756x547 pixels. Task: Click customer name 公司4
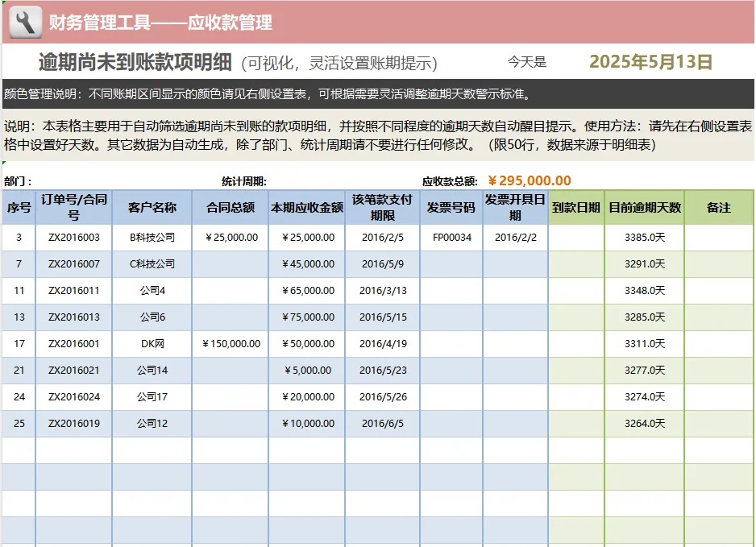152,291
